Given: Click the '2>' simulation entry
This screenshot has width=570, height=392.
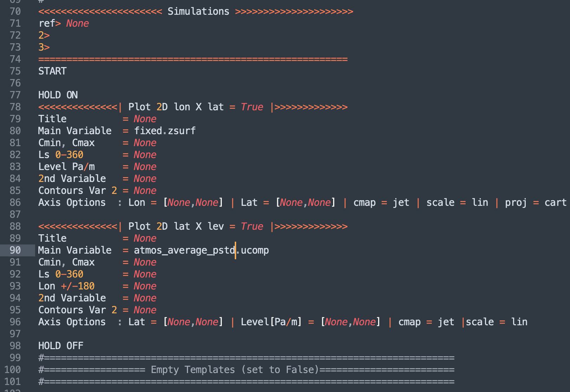Looking at the screenshot, I should click(x=44, y=35).
